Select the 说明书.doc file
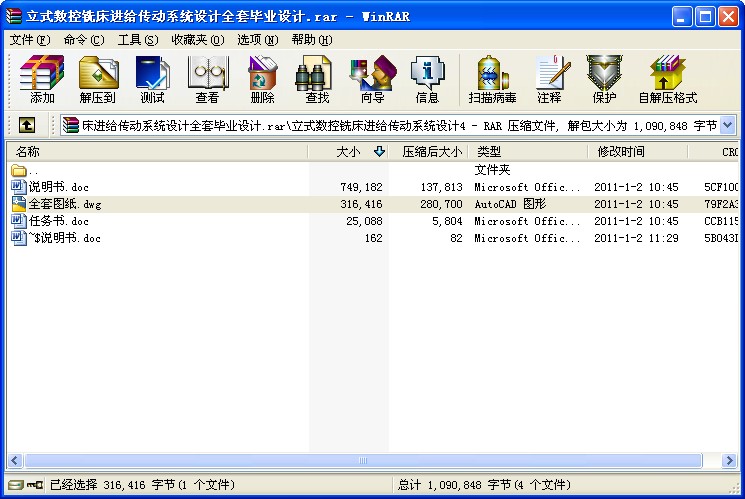 59,187
